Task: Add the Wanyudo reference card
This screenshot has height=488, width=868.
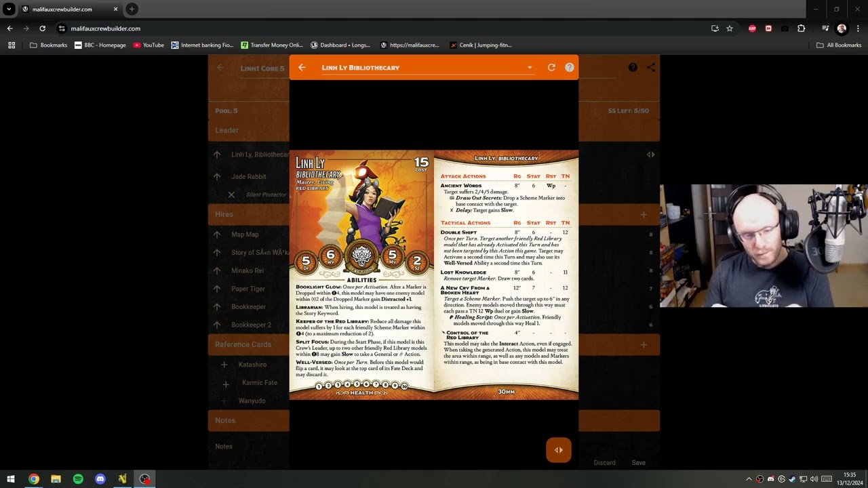Action: [x=224, y=401]
